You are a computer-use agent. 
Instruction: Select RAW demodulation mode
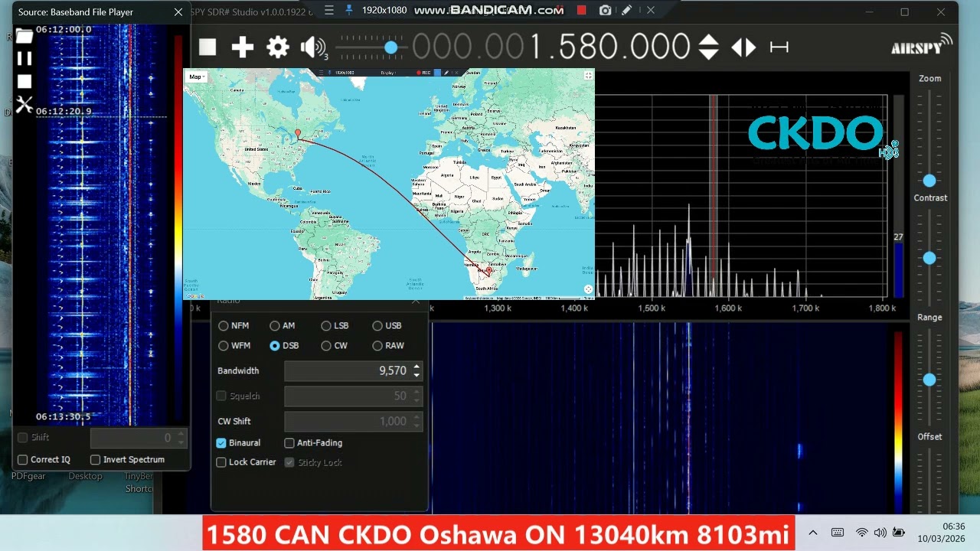pyautogui.click(x=377, y=346)
